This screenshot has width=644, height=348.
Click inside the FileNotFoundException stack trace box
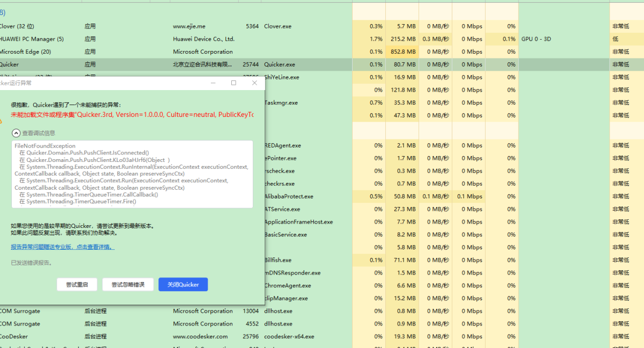(132, 174)
